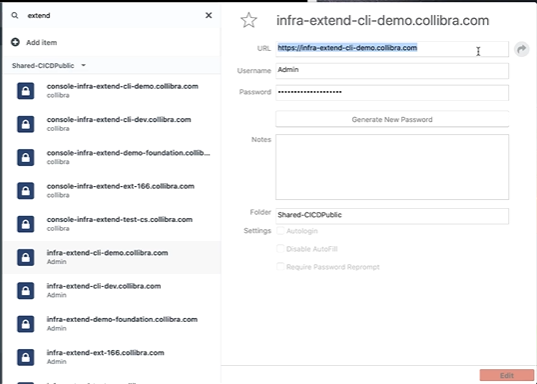Select infra-extend-cli-demo.collibra.com list entry
The width and height of the screenshot is (537, 384).
[x=112, y=257]
